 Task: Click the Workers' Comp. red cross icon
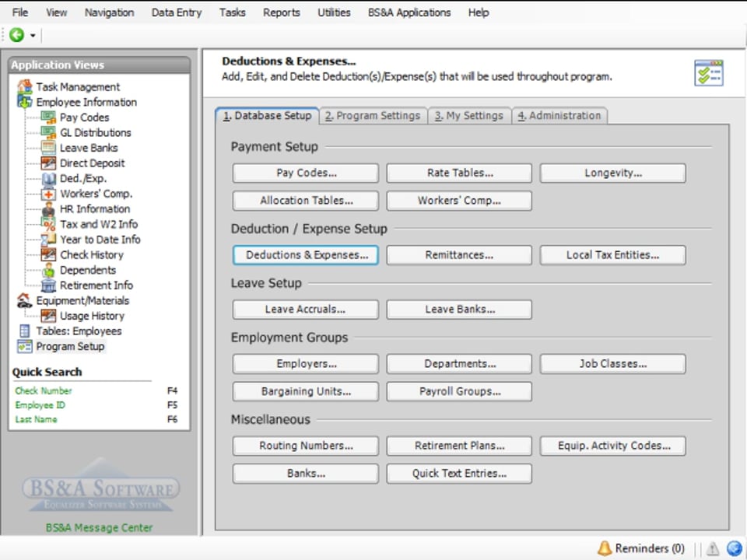pos(48,194)
